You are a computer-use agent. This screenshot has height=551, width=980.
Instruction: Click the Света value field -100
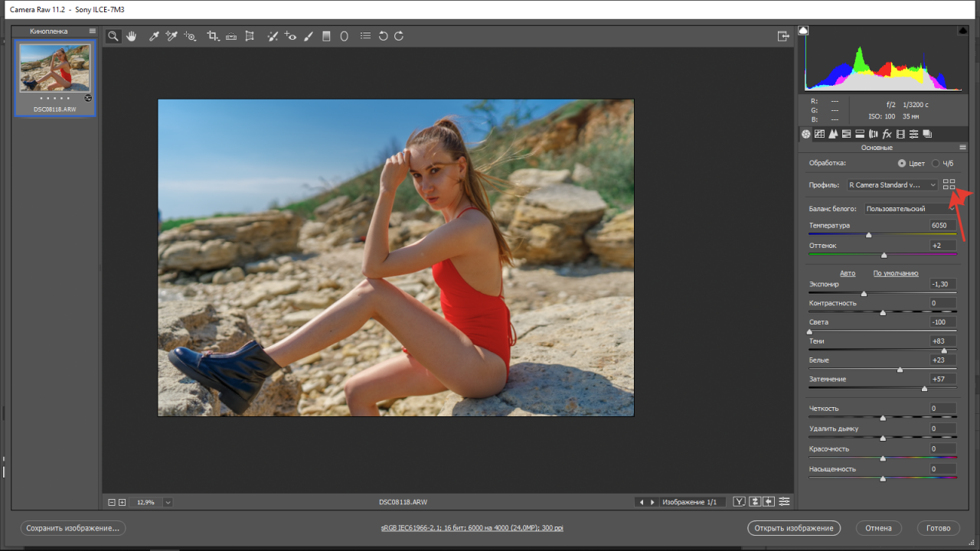942,322
